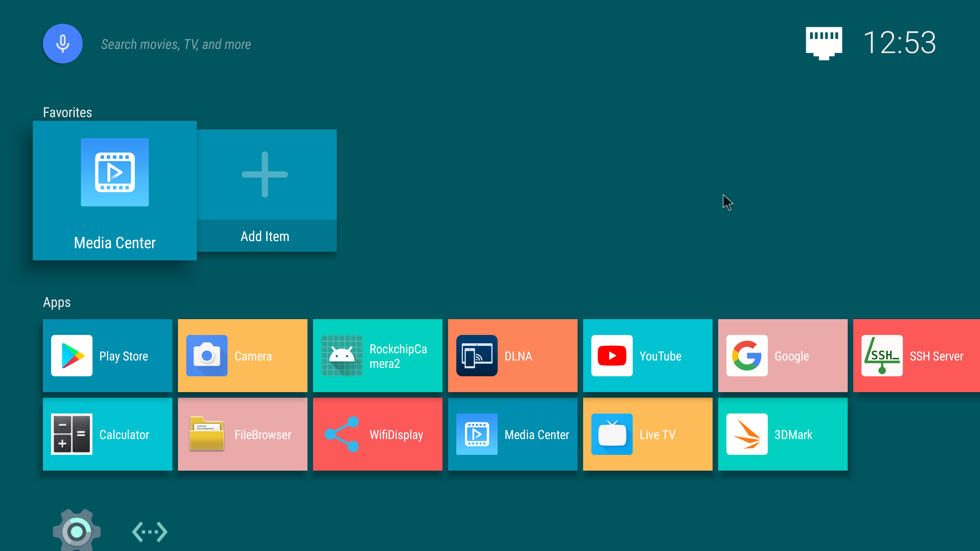Open the network connection arrows icon
Viewport: 980px width, 551px height.
[150, 532]
